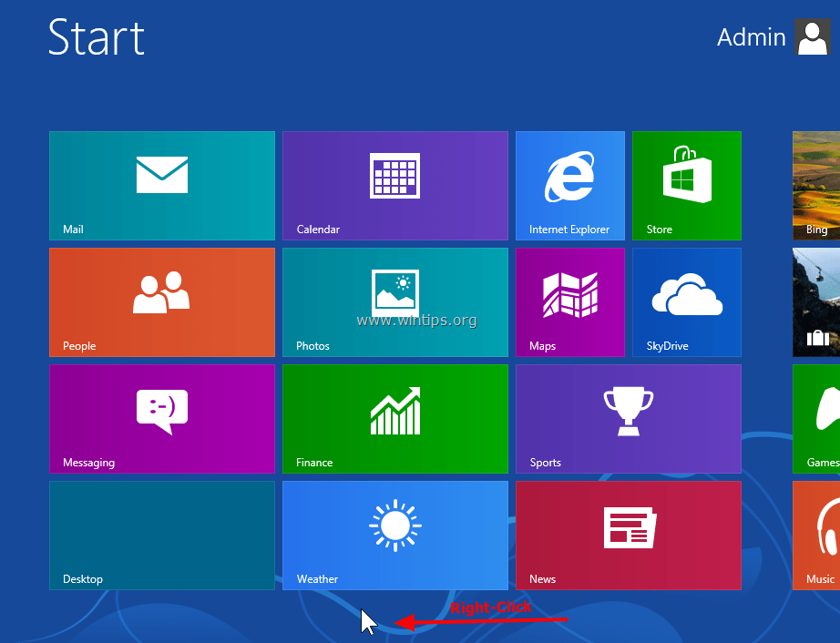
Task: Click the Admin account name
Action: point(751,37)
